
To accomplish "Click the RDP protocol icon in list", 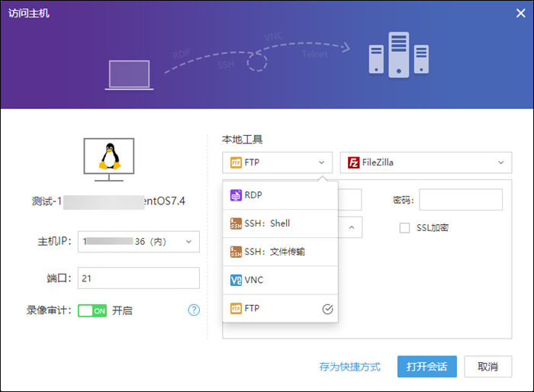I will (236, 195).
